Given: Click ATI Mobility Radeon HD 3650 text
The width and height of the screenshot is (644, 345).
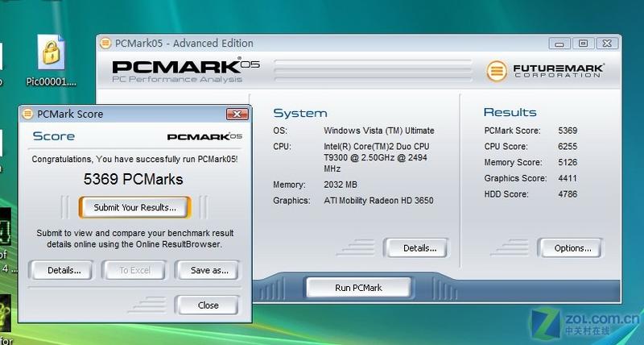Looking at the screenshot, I should pyautogui.click(x=378, y=201).
